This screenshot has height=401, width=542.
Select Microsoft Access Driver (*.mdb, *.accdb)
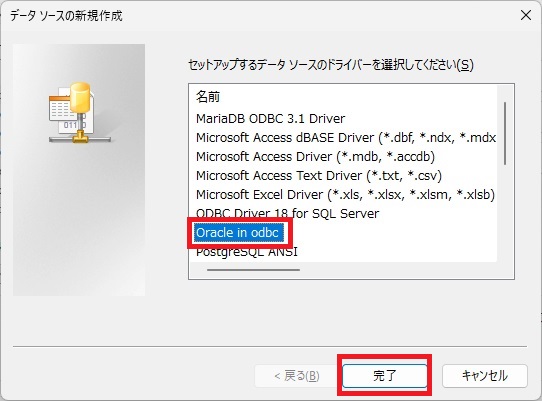[315, 157]
